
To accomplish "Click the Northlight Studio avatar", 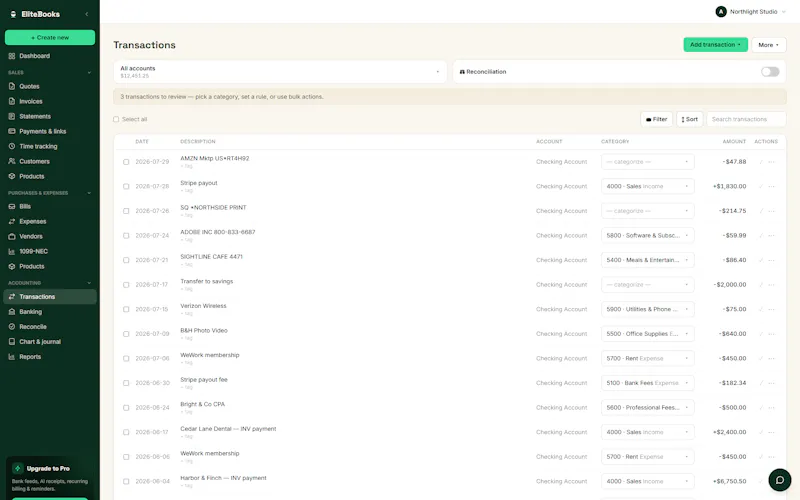I will (721, 12).
